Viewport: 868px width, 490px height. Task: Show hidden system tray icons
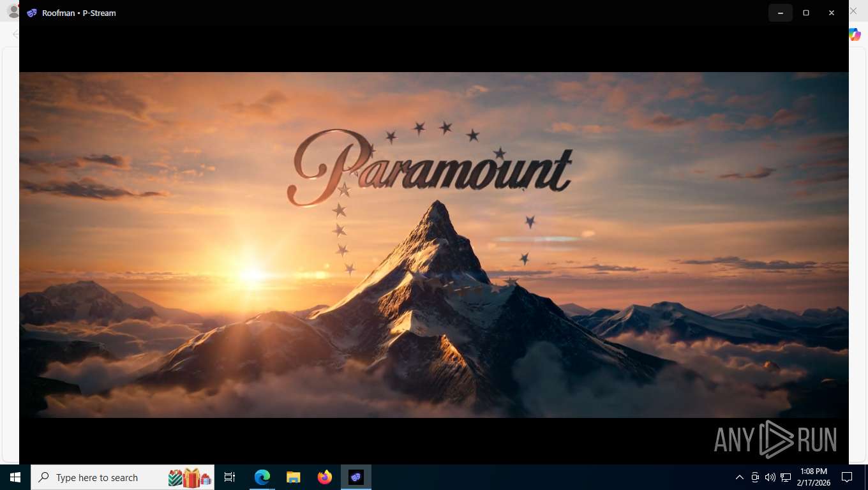740,477
